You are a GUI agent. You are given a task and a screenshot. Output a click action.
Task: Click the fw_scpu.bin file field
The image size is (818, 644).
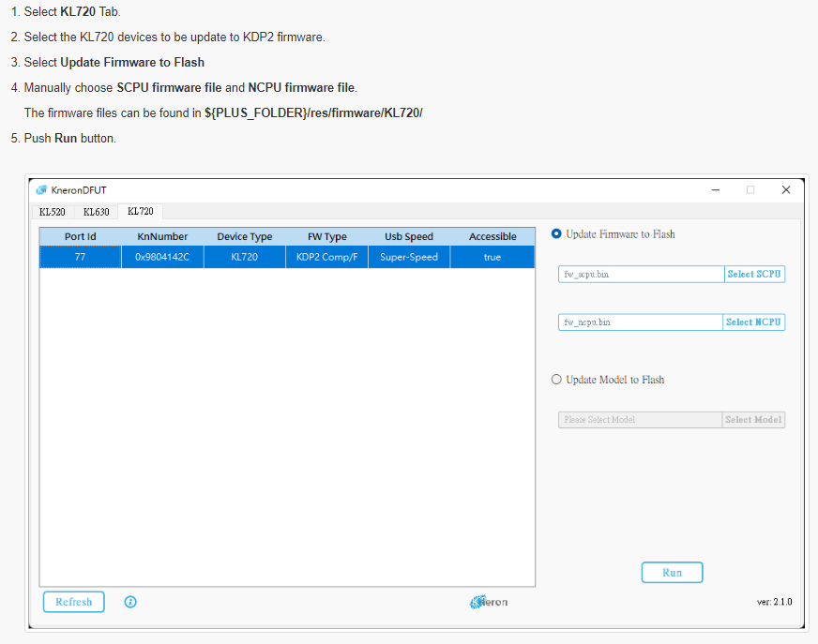641,274
